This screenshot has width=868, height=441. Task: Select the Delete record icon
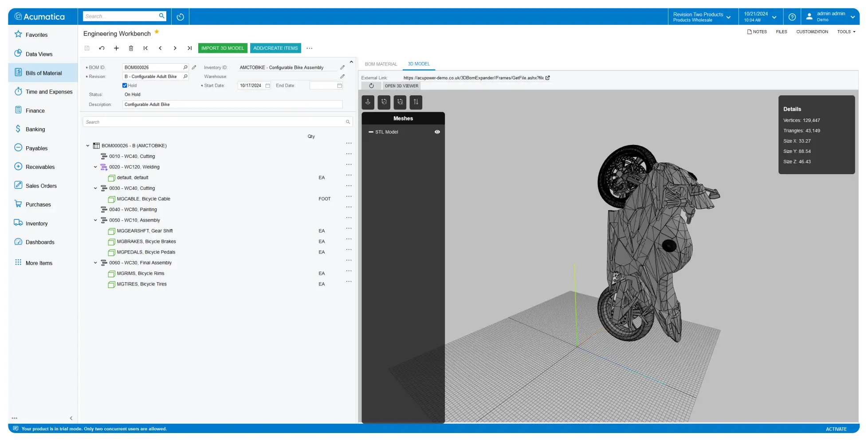(x=131, y=48)
